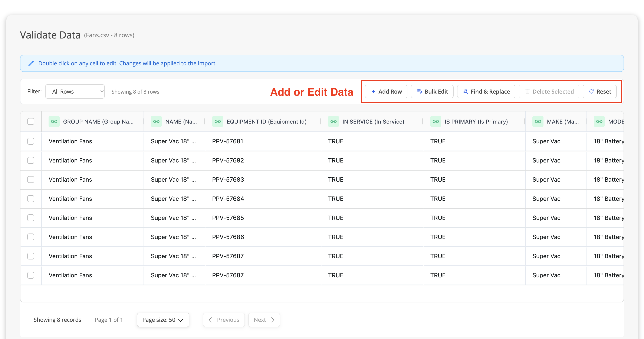Click the link icon beside IS PRIMARY column
This screenshot has height=339, width=644.
point(436,122)
